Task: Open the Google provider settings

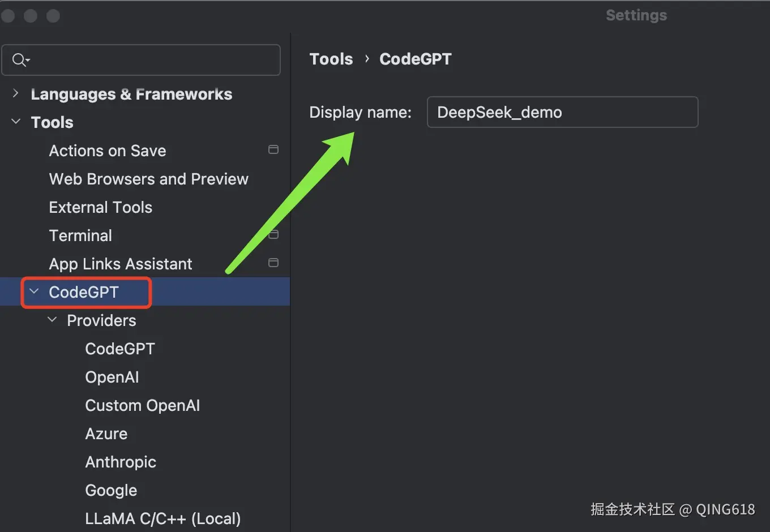Action: click(x=111, y=491)
